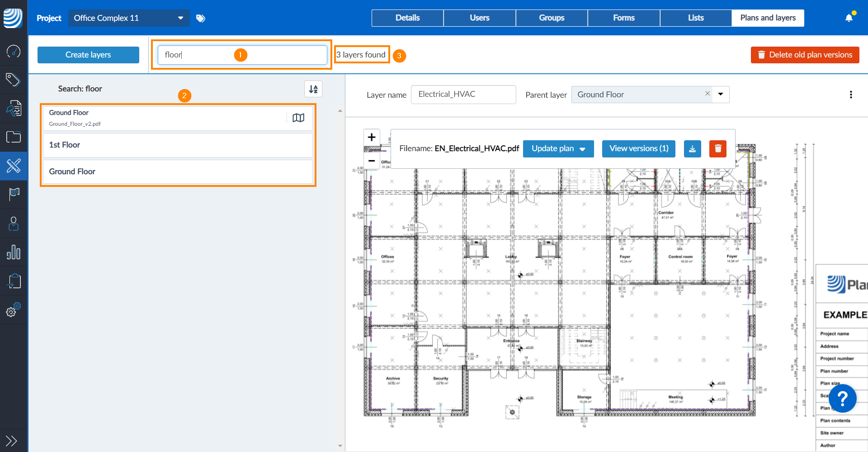868x452 pixels.
Task: Click the map icon on Ground Floor layer
Action: pos(298,118)
